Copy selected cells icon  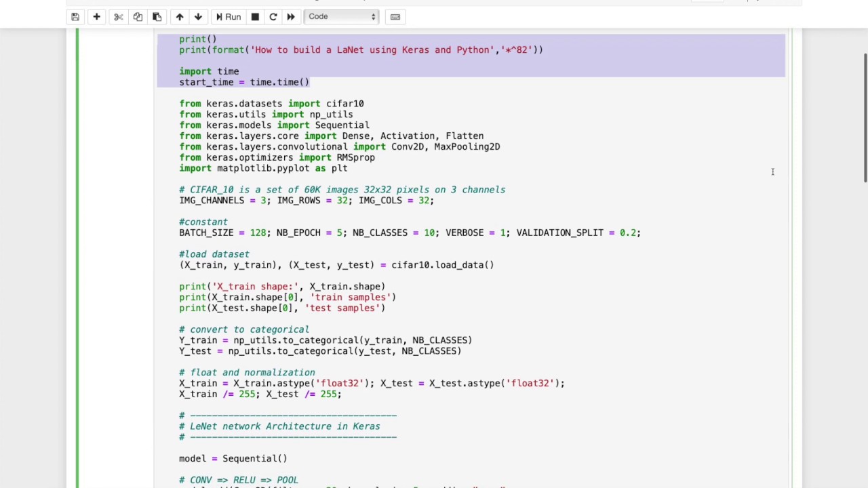(138, 16)
